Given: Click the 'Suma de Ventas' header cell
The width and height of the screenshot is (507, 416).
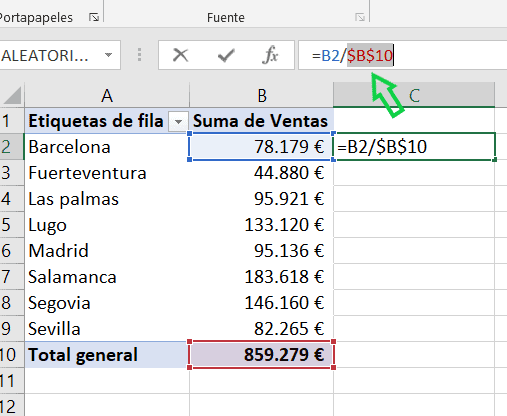Looking at the screenshot, I should [261, 121].
